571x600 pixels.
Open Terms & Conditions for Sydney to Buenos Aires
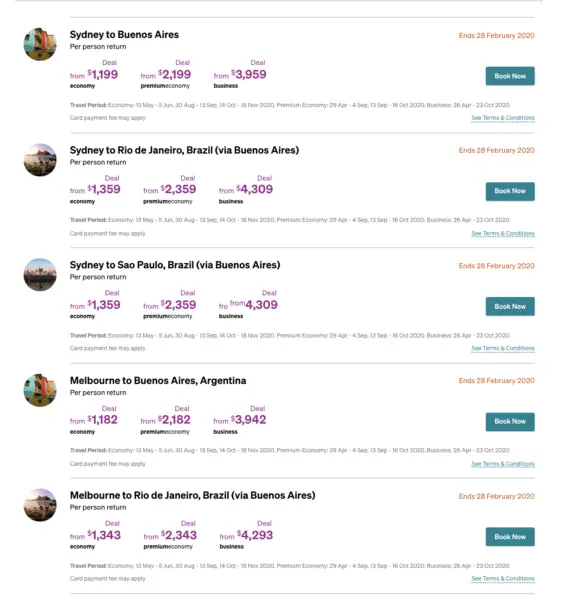502,118
